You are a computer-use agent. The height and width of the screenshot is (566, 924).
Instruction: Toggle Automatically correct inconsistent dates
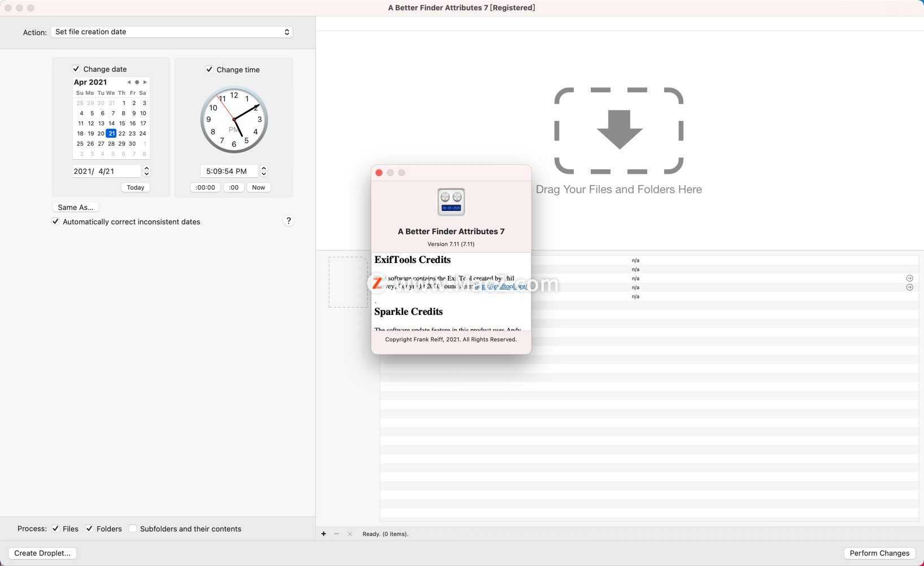pyautogui.click(x=55, y=222)
